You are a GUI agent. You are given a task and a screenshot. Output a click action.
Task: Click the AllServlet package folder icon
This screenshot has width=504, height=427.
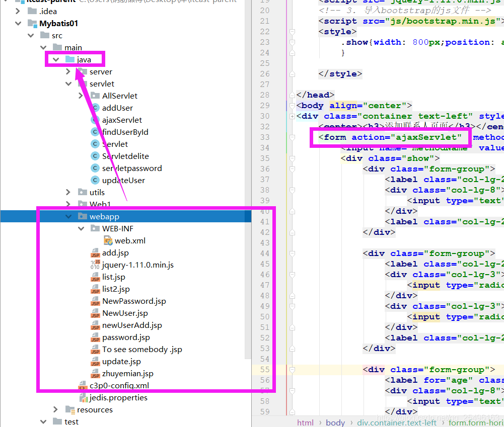pos(95,96)
